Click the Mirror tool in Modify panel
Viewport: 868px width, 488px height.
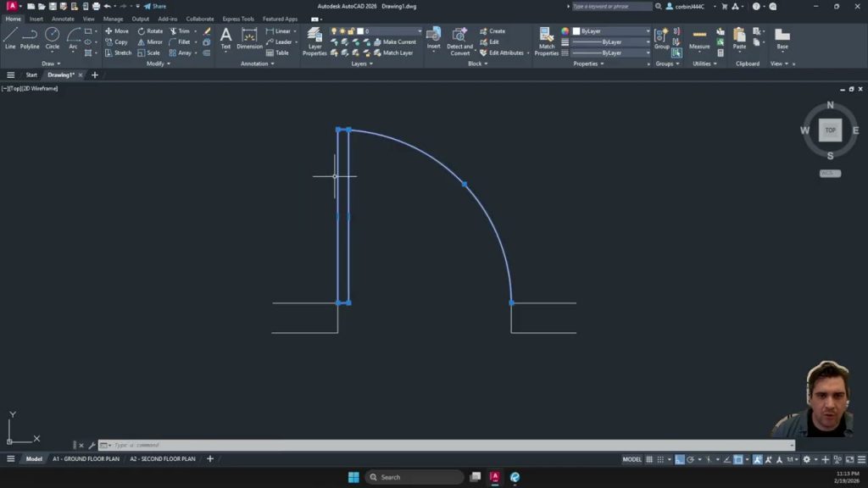pyautogui.click(x=150, y=42)
